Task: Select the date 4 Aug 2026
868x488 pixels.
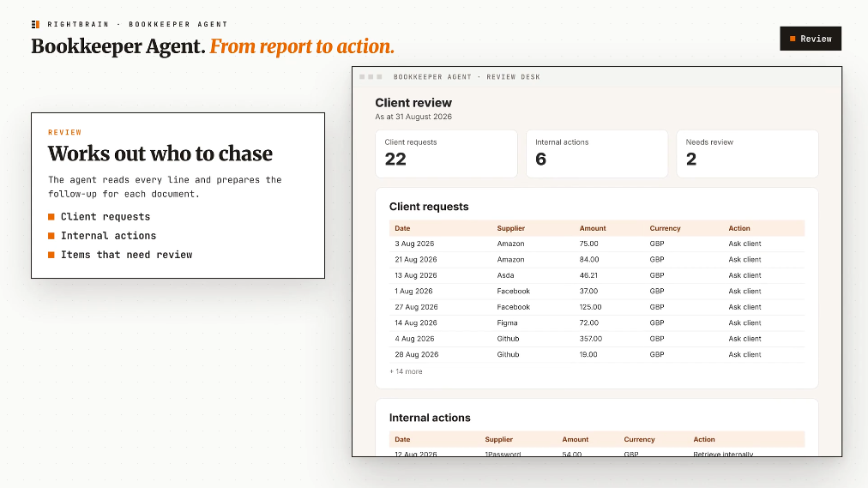Action: (414, 339)
